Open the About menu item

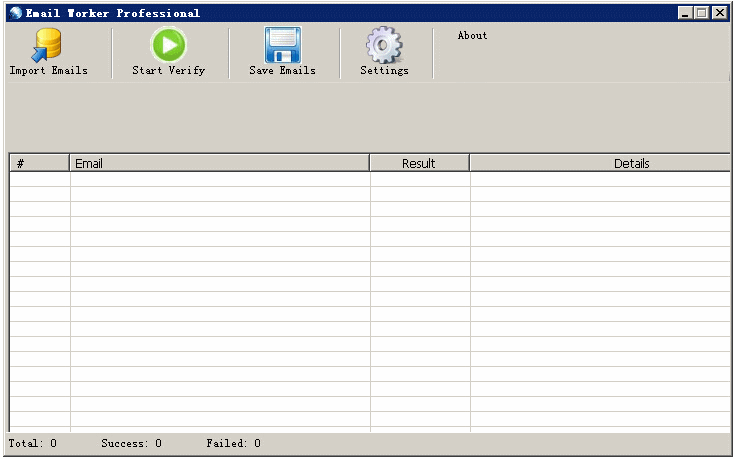[472, 36]
